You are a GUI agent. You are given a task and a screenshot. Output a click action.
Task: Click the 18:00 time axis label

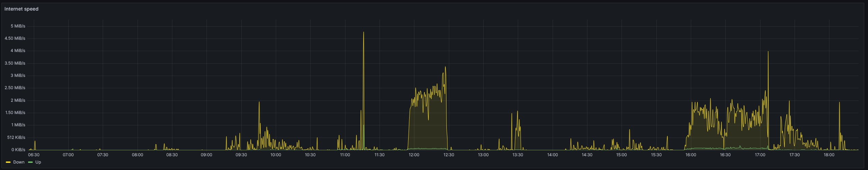(829, 155)
